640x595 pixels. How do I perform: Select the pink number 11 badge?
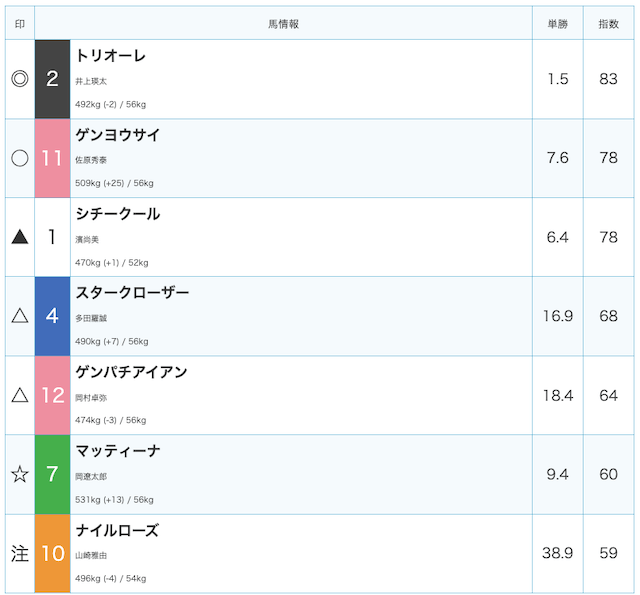pyautogui.click(x=52, y=158)
